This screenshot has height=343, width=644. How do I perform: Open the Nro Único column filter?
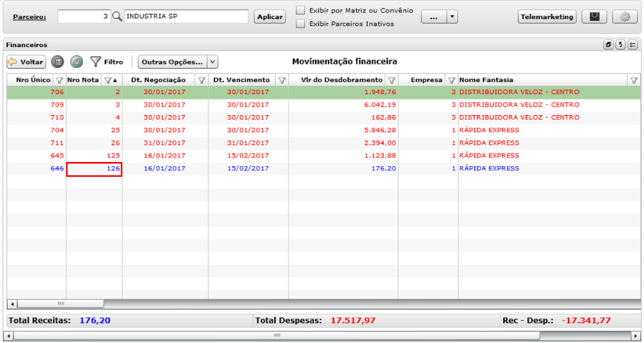pos(59,80)
